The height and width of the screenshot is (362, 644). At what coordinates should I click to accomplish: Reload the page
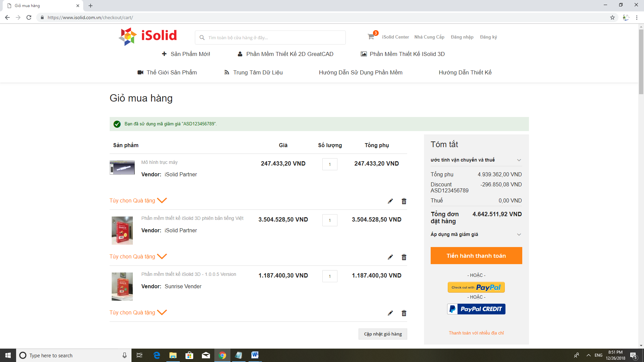tap(29, 17)
